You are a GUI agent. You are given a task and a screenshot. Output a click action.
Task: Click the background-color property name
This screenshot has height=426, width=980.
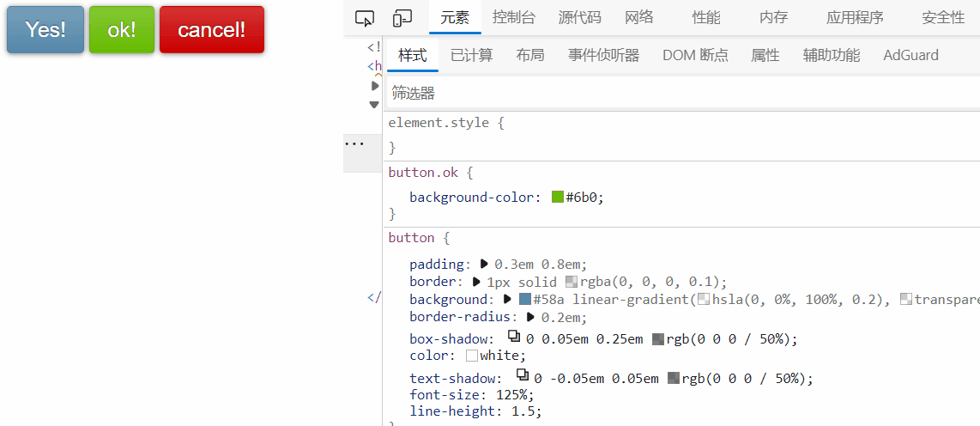(x=472, y=197)
